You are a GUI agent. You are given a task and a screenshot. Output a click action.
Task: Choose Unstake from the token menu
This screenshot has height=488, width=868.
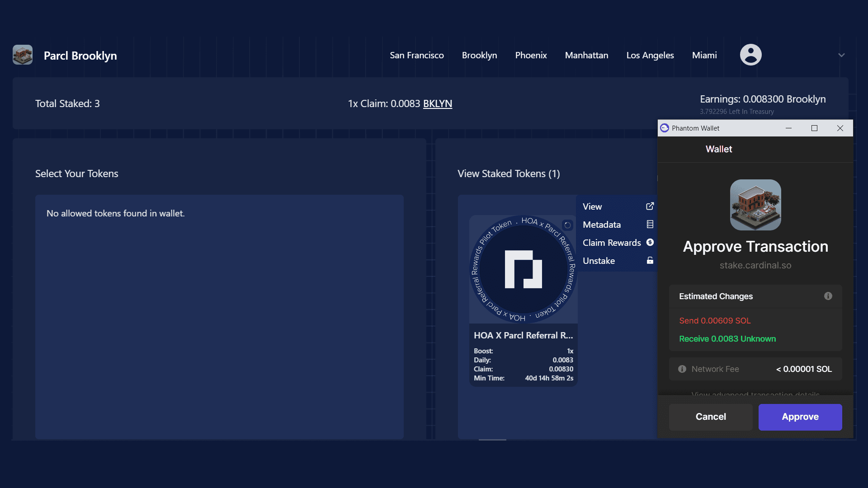tap(599, 261)
